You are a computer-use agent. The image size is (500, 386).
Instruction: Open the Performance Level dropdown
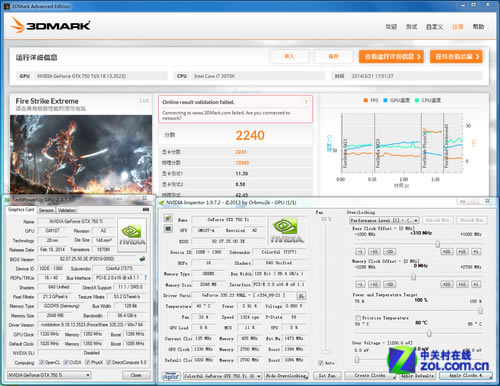pos(384,220)
